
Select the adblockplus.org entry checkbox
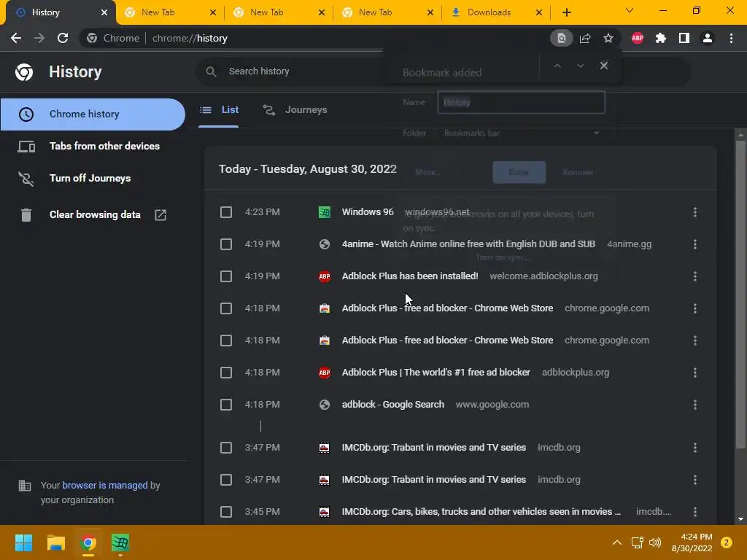tap(226, 373)
